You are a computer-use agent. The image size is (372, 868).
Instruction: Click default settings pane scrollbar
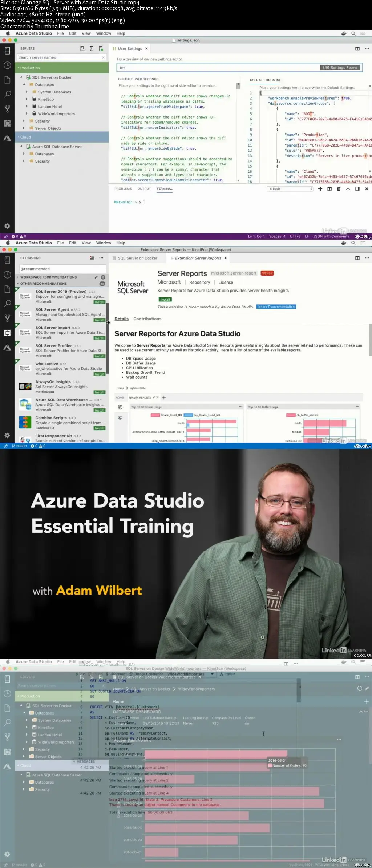(x=238, y=86)
